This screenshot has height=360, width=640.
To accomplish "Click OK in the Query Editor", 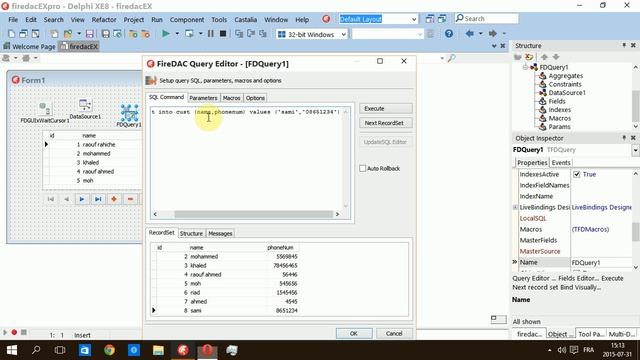I will pyautogui.click(x=354, y=333).
